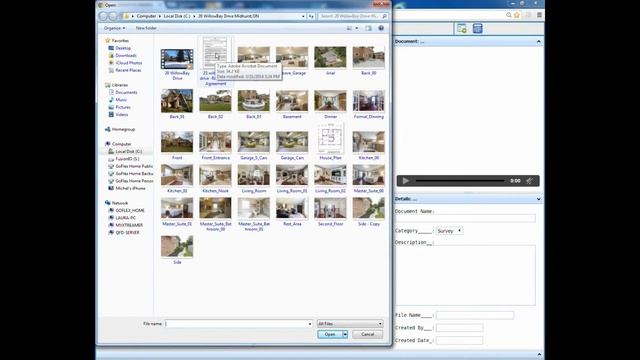Image resolution: width=640 pixels, height=360 pixels.
Task: Open LAURA-PC network computer
Action: pyautogui.click(x=125, y=218)
